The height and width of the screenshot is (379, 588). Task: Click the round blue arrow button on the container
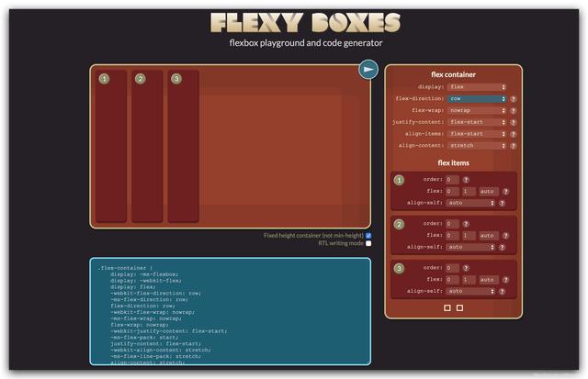click(368, 69)
